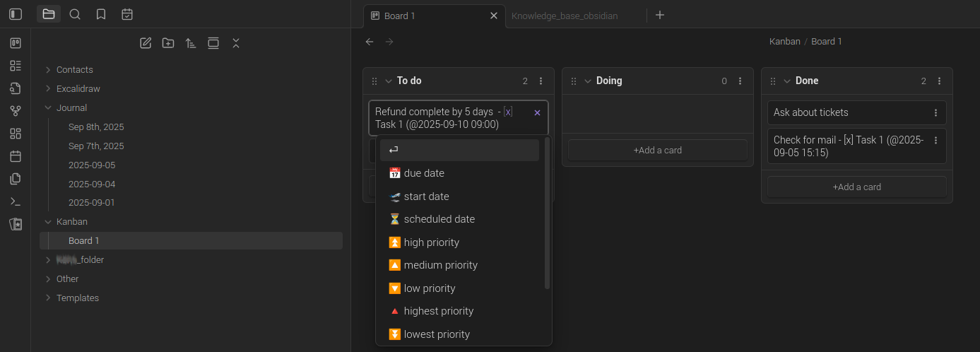Expand the Templates folder

(x=48, y=298)
